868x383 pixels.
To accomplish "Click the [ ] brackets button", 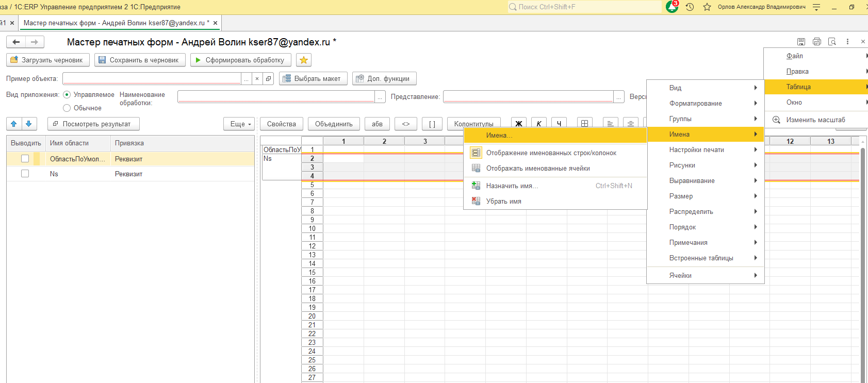I will pyautogui.click(x=432, y=124).
